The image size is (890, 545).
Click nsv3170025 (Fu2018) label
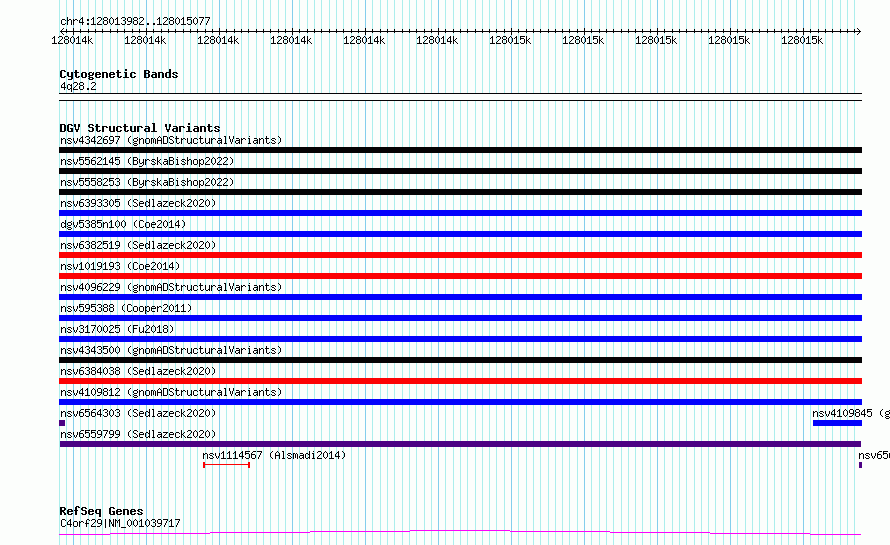[117, 329]
